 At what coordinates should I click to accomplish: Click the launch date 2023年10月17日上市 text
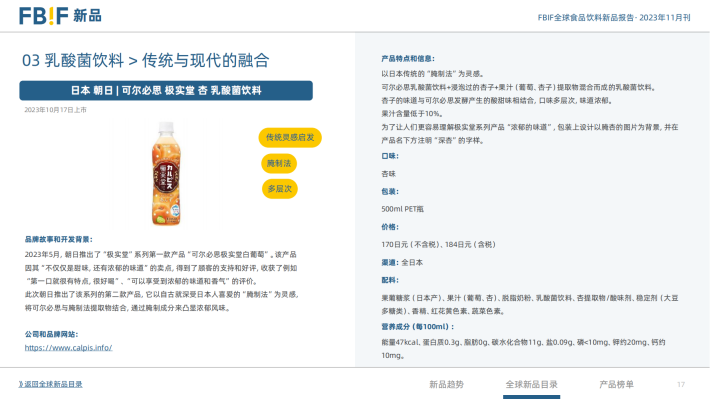[x=55, y=110]
